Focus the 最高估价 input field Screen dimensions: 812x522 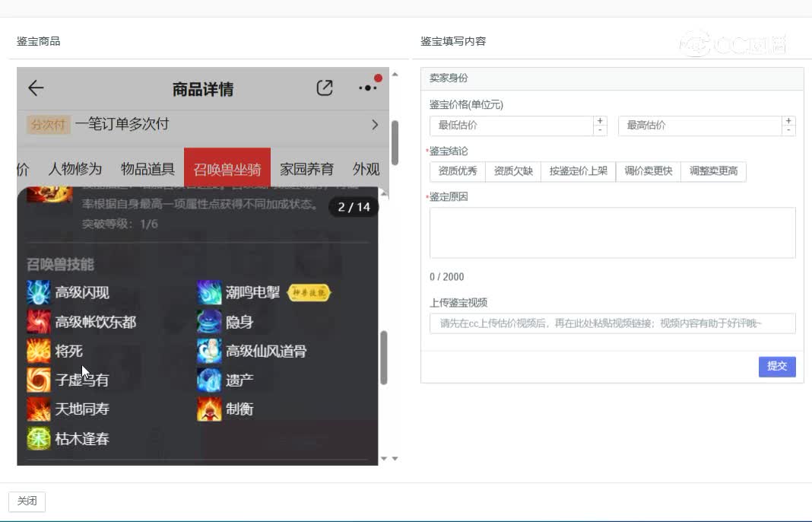coord(700,126)
